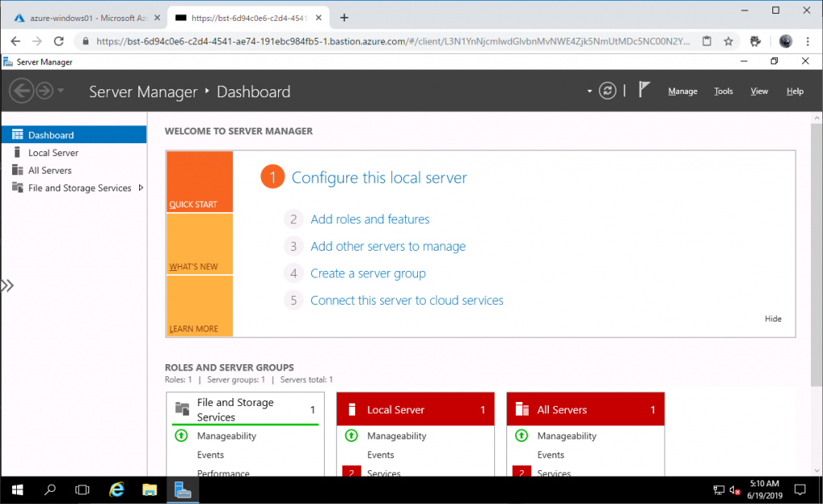This screenshot has height=504, width=823.
Task: Click the muted volume tray icon
Action: coord(735,490)
